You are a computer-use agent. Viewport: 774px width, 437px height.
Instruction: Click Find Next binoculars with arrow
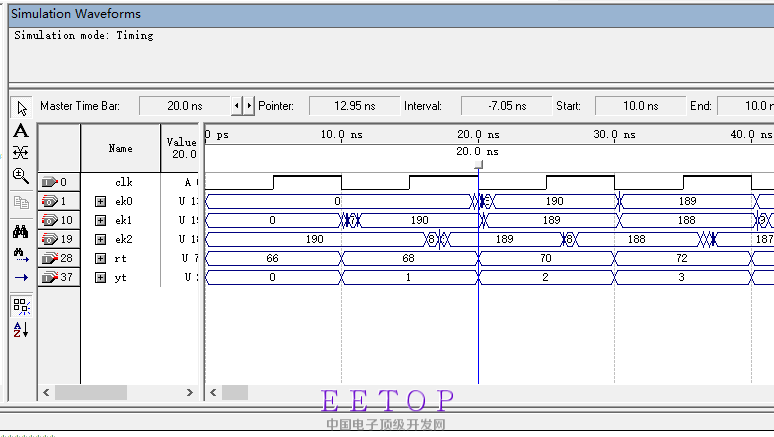(21, 255)
